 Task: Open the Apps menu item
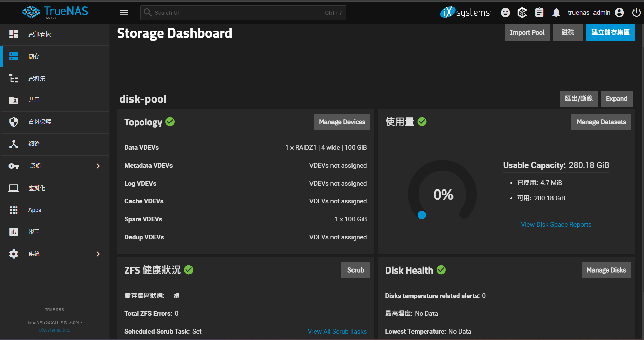(35, 210)
